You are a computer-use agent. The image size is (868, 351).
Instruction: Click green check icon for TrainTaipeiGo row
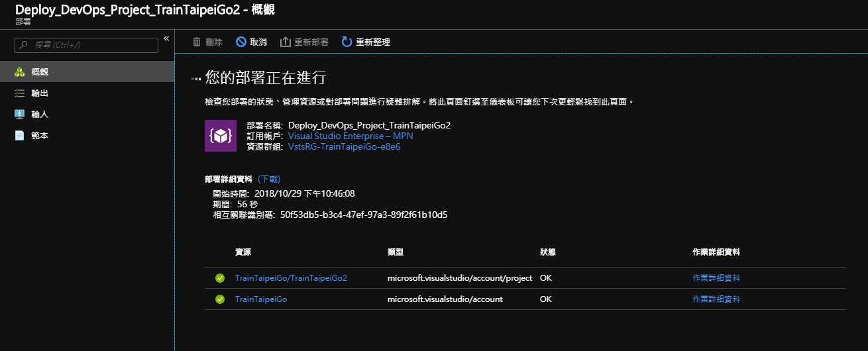tap(220, 299)
